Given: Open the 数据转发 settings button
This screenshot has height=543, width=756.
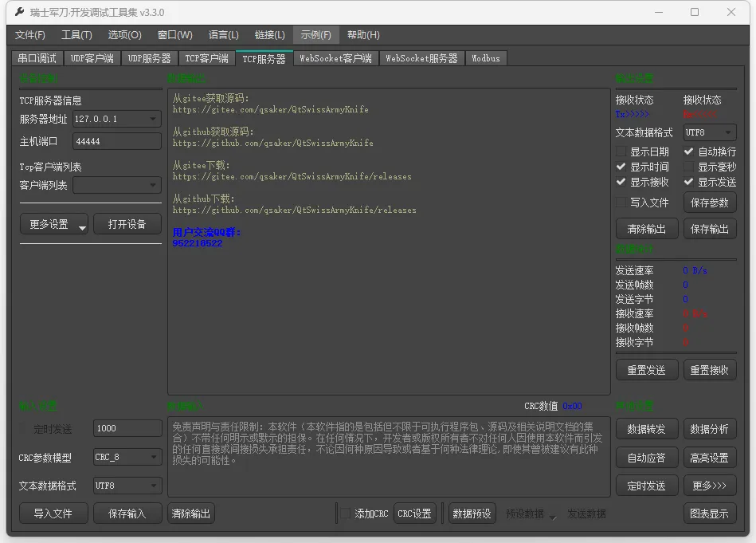Looking at the screenshot, I should 647,429.
